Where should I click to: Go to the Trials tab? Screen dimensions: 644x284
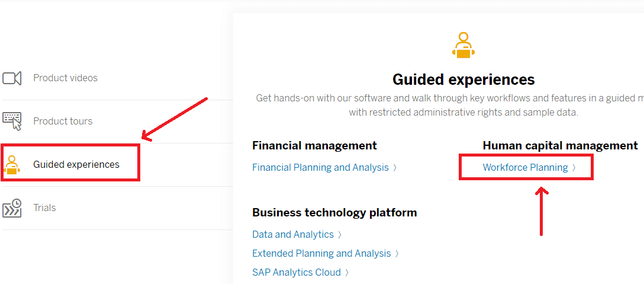pyautogui.click(x=44, y=208)
